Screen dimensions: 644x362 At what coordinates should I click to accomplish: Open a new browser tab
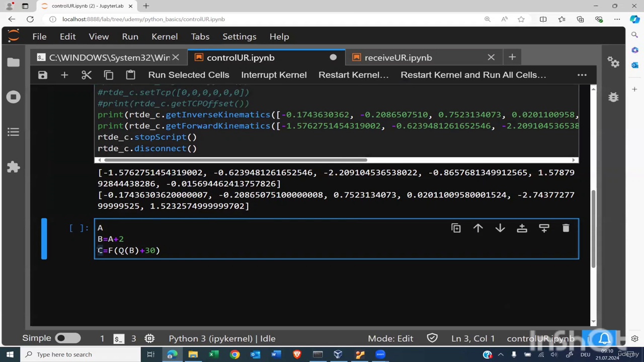146,6
